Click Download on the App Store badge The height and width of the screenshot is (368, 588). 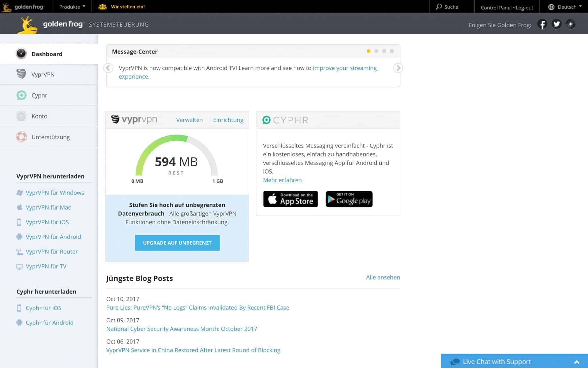[290, 199]
